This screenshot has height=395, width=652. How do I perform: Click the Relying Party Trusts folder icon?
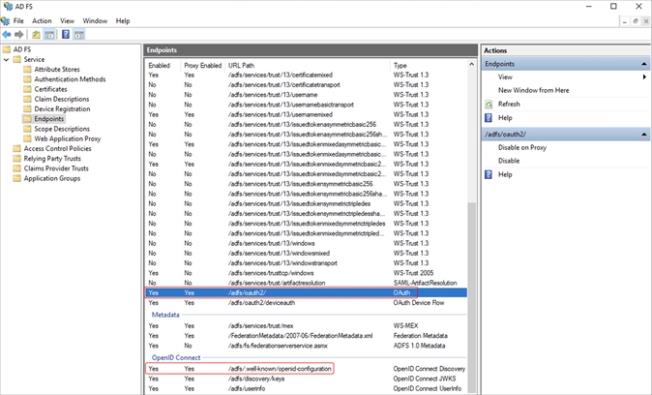[x=17, y=158]
